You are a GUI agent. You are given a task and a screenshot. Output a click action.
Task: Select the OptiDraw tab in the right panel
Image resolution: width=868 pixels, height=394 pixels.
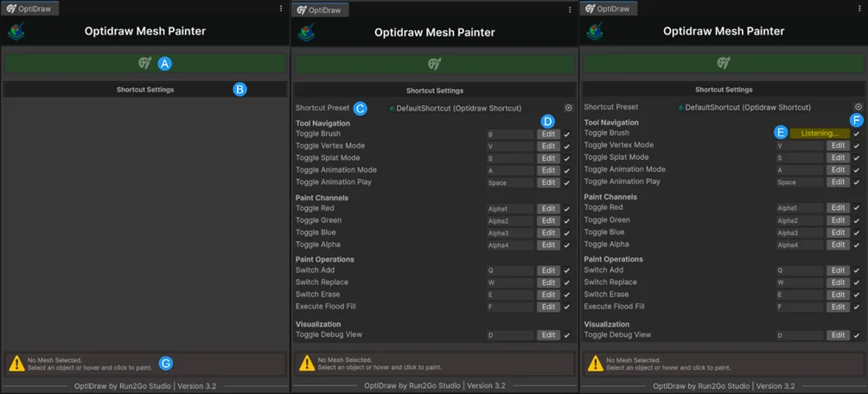609,9
